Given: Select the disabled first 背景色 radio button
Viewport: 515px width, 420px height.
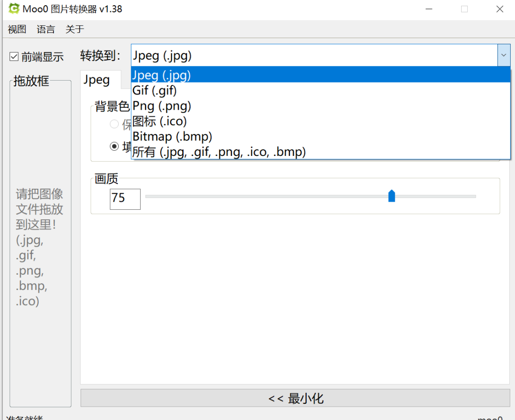Looking at the screenshot, I should pos(114,124).
